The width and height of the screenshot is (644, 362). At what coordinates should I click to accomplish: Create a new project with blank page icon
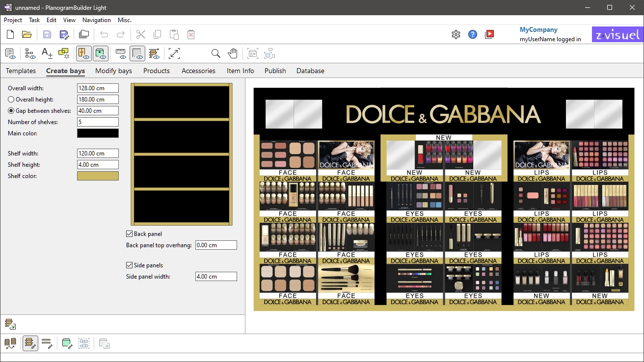point(10,34)
